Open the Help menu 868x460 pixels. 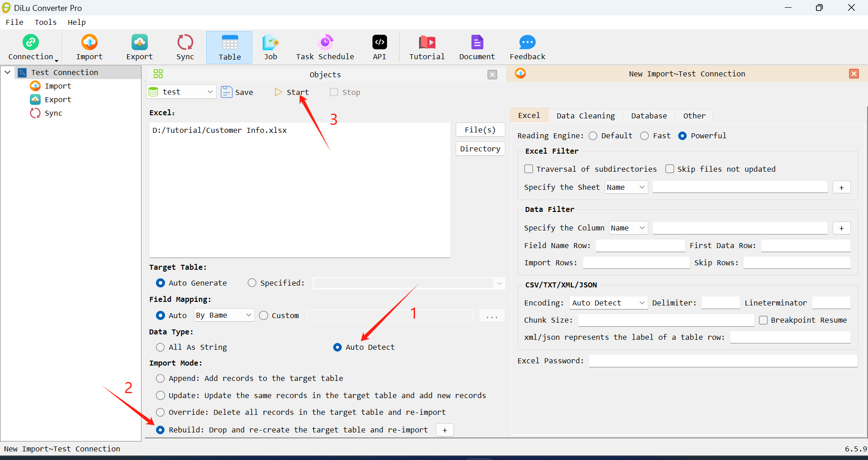point(77,22)
